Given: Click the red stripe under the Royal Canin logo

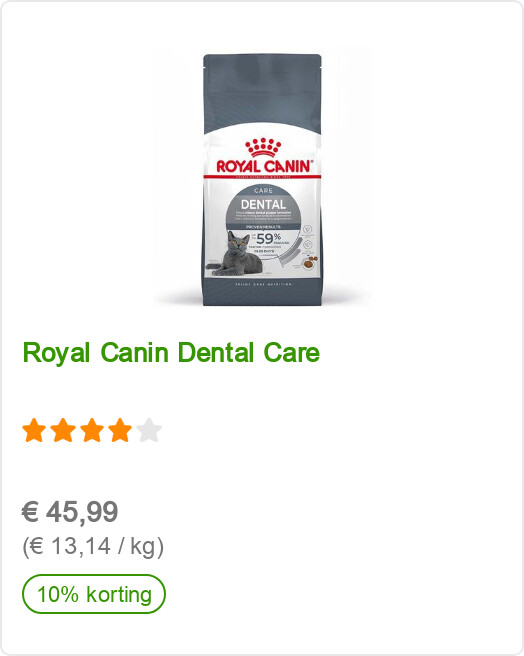Looking at the screenshot, I should point(262,177).
